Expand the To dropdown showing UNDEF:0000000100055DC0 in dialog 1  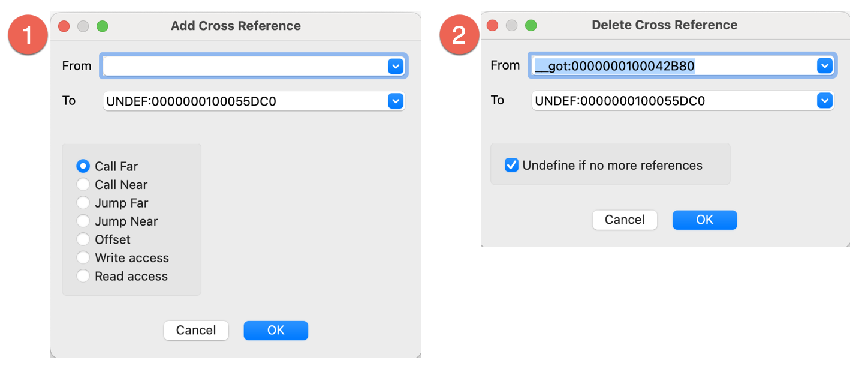point(396,101)
